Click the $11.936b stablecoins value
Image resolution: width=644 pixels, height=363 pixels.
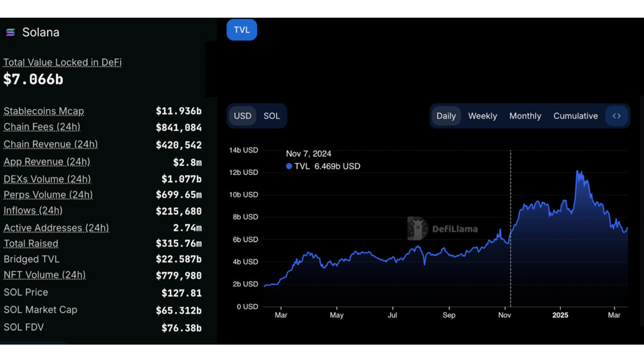coord(179,111)
